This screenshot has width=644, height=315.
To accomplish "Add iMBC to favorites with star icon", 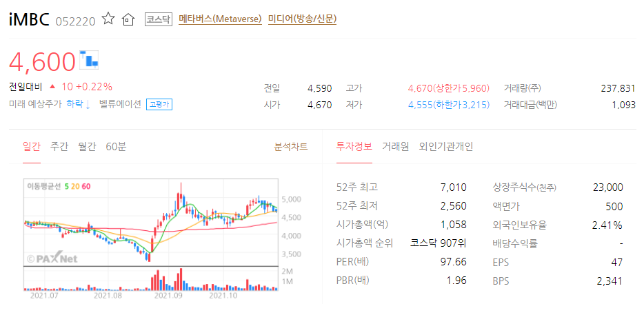I will click(x=108, y=19).
